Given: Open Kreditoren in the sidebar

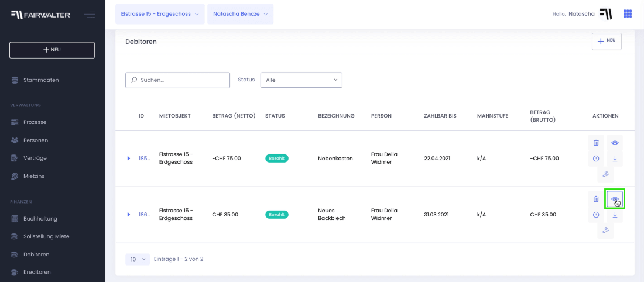Looking at the screenshot, I should 37,272.
